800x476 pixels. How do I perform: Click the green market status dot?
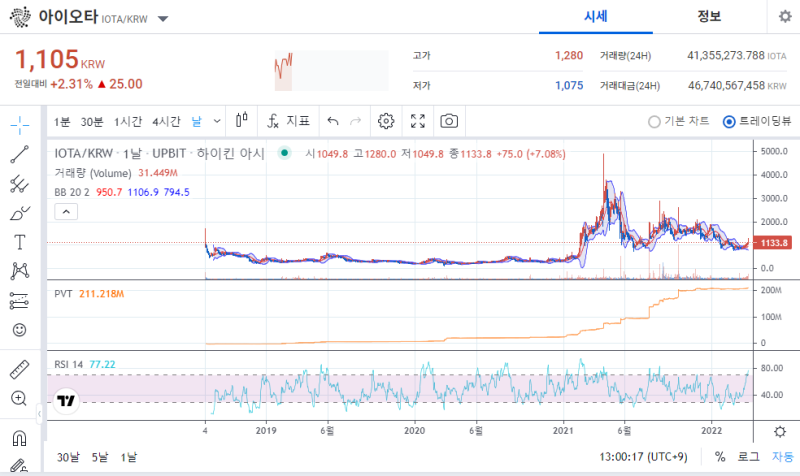(x=285, y=153)
